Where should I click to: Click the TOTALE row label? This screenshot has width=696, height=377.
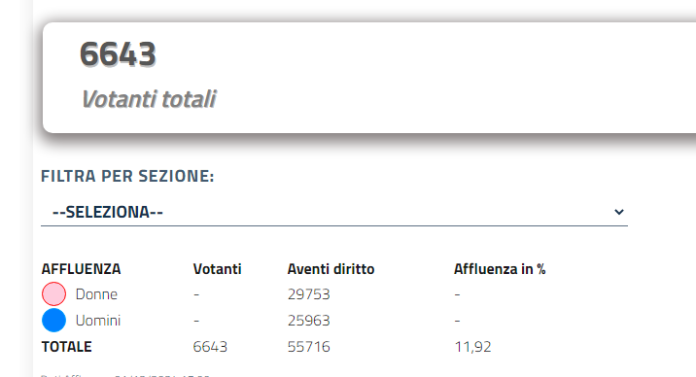pyautogui.click(x=67, y=346)
